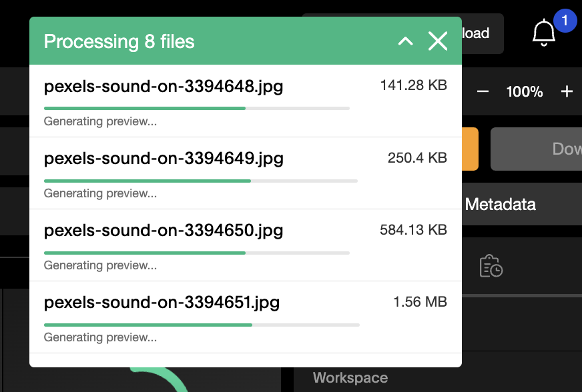The height and width of the screenshot is (392, 582).
Task: Click Generating preview status under 3394649.jpg
Action: click(100, 193)
